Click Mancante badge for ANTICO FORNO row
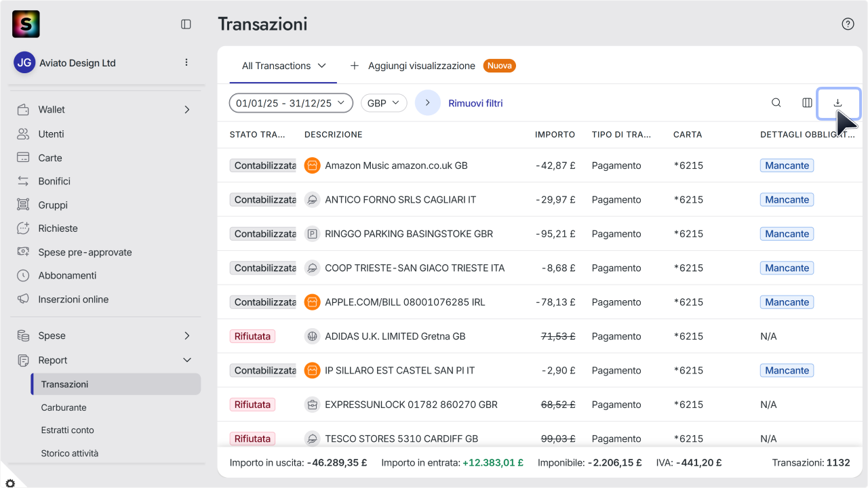The image size is (868, 488). 787,199
